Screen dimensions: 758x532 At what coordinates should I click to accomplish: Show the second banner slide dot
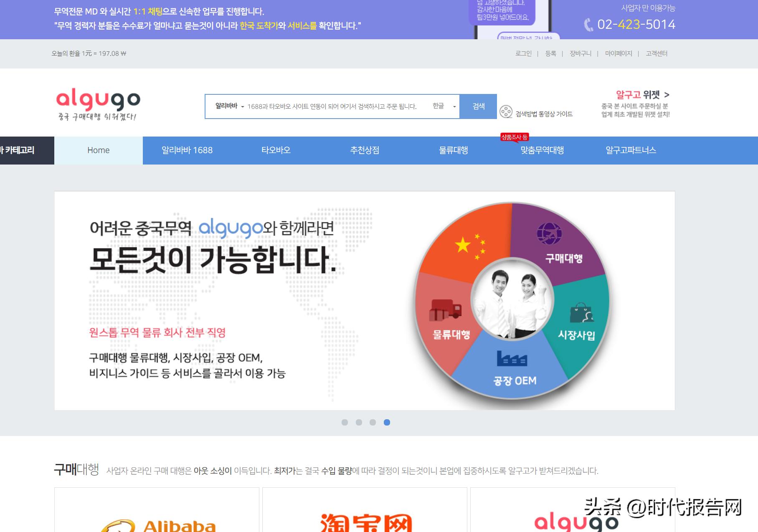coord(359,422)
